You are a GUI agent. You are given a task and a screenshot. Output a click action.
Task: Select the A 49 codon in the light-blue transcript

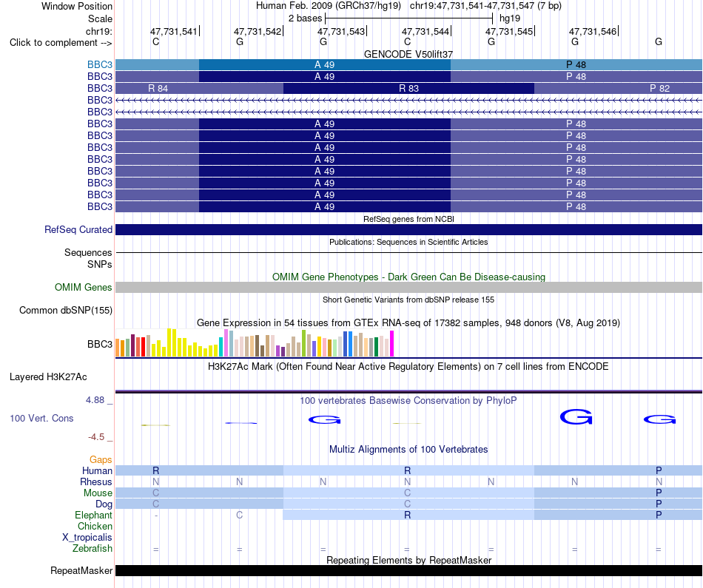[325, 64]
